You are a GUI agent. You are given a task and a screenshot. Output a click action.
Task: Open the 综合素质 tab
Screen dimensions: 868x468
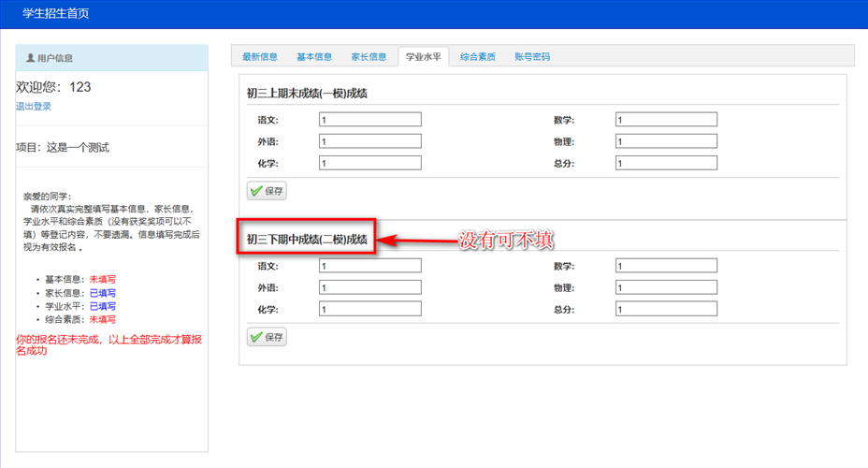[478, 57]
